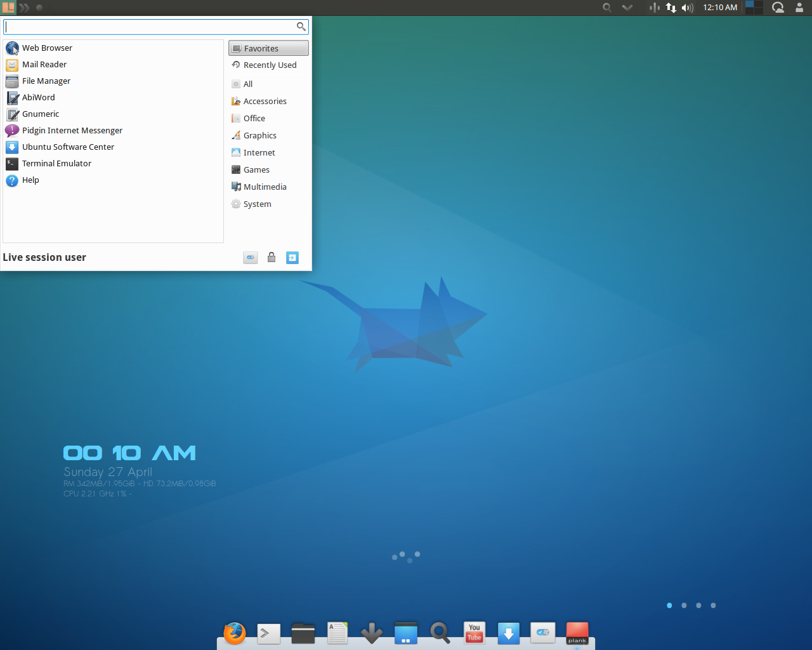Click the magnifier search icon in the dock
Viewport: 812px width, 650px height.
440,633
